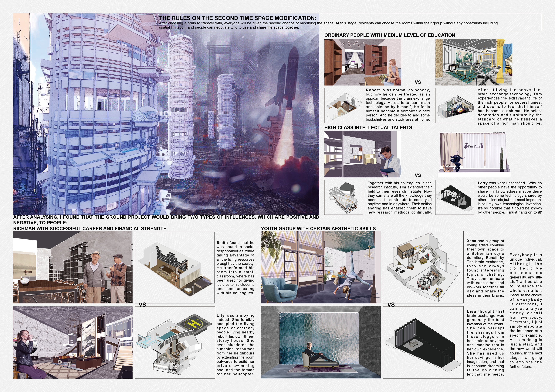
Task: Click the 'Youth Group with Certain Aesthetic Skills' heading
Action: pyautogui.click(x=318, y=229)
